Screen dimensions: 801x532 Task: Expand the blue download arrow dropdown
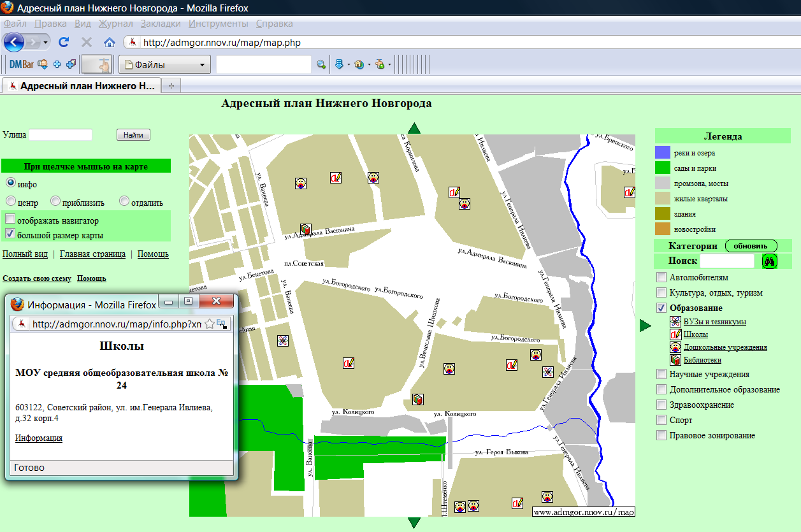[x=349, y=64]
